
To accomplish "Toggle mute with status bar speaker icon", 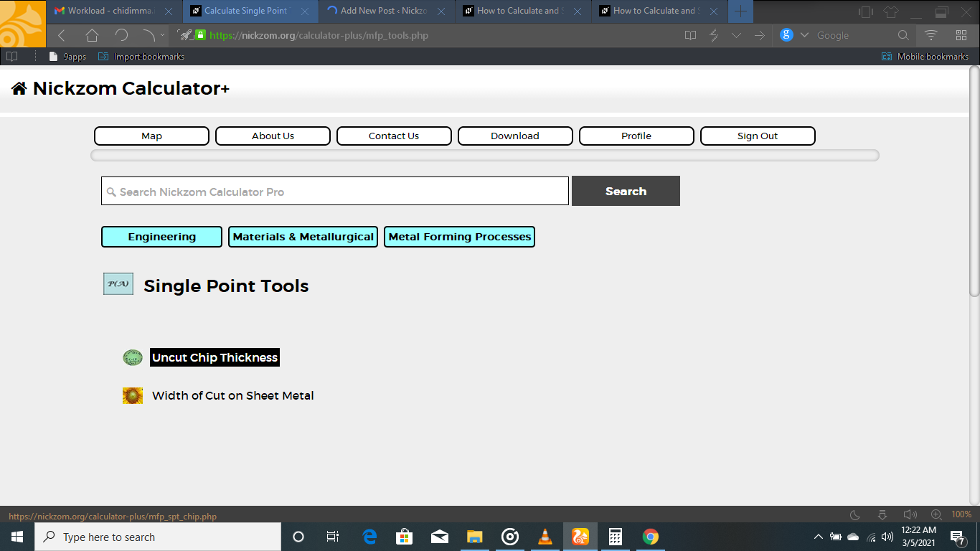I will [x=910, y=514].
